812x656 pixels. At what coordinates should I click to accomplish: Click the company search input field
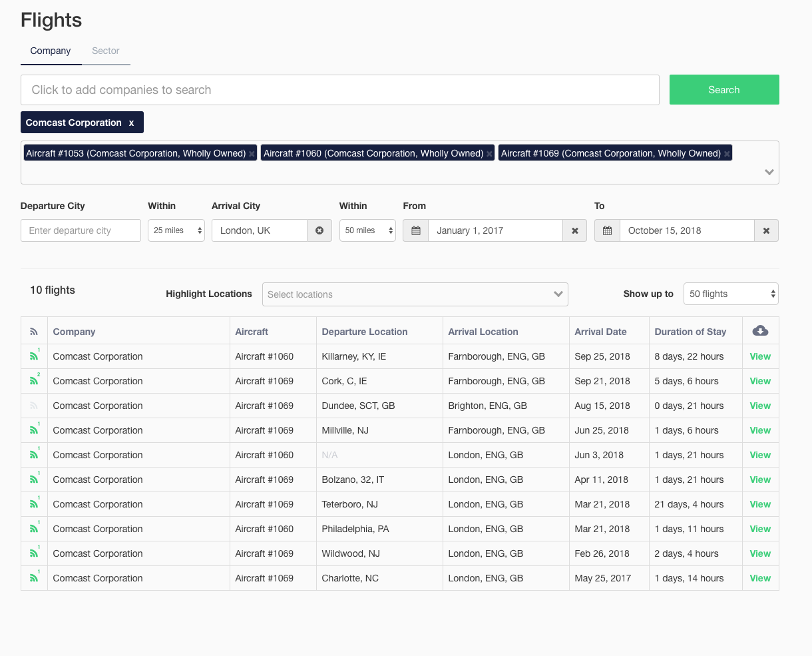[340, 90]
